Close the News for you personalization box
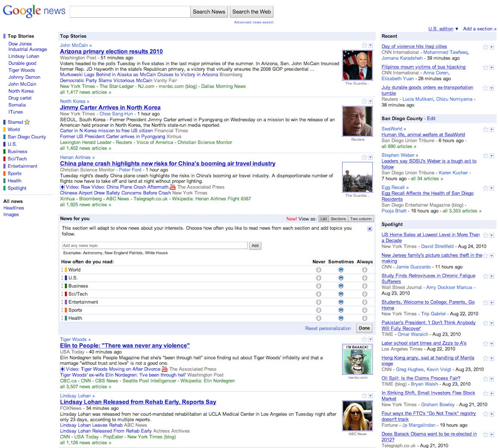Screen dimensions: 498x448 370,229
